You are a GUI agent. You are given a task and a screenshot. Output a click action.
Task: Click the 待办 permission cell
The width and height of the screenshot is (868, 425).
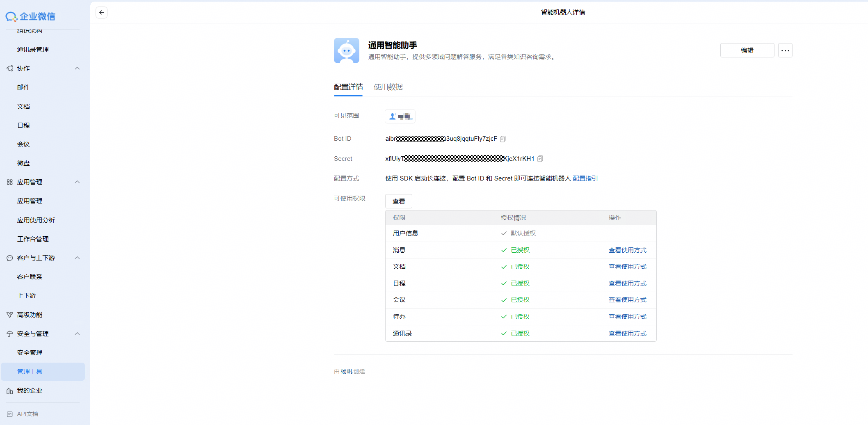(x=399, y=317)
